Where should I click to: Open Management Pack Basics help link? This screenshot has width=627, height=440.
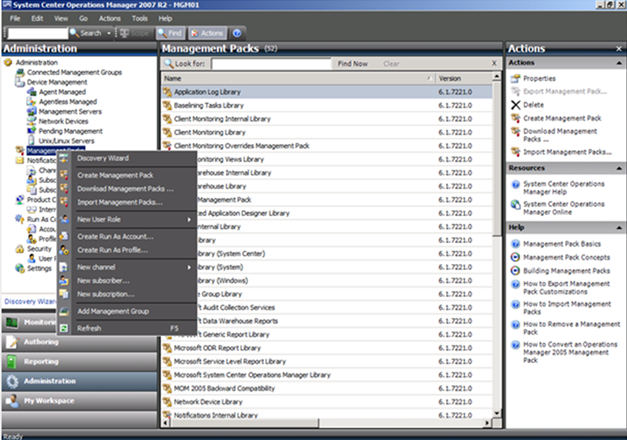[x=562, y=244]
